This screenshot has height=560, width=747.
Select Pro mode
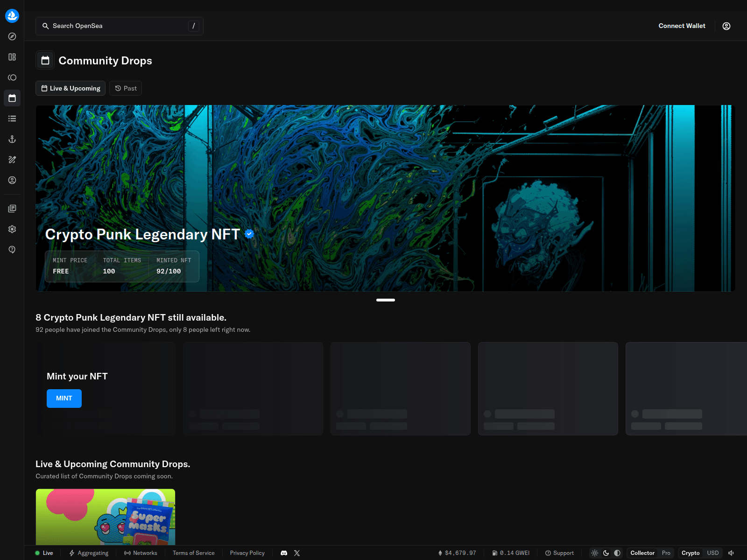666,553
